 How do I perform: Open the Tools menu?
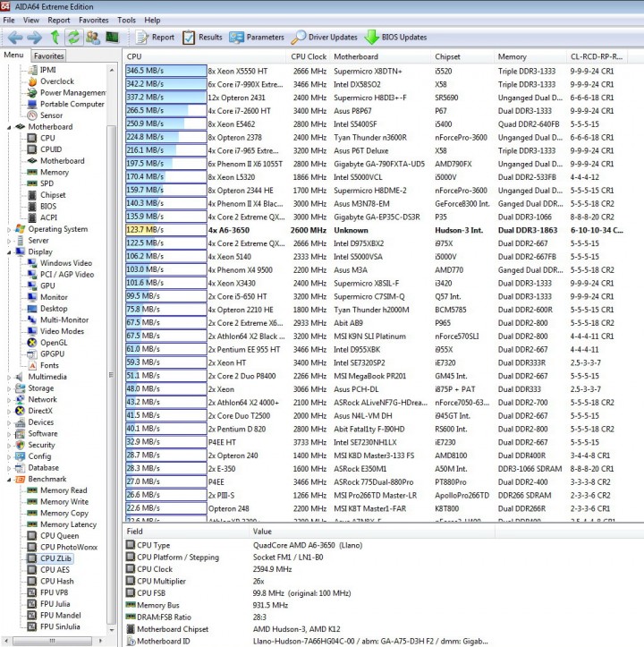coord(126,20)
